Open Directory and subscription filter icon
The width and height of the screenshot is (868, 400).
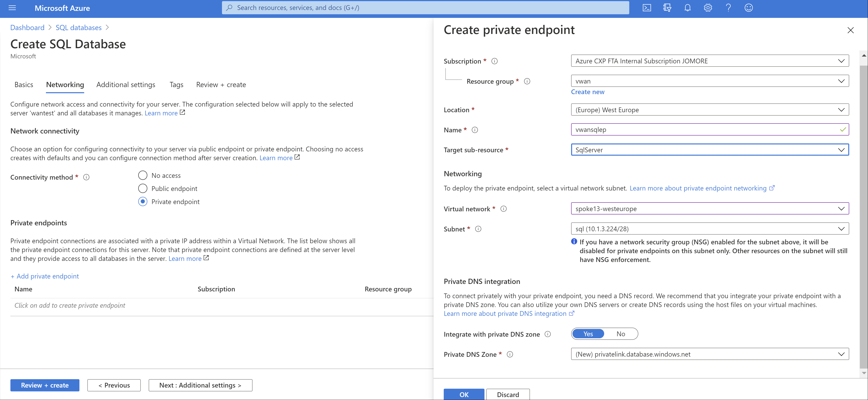[667, 8]
